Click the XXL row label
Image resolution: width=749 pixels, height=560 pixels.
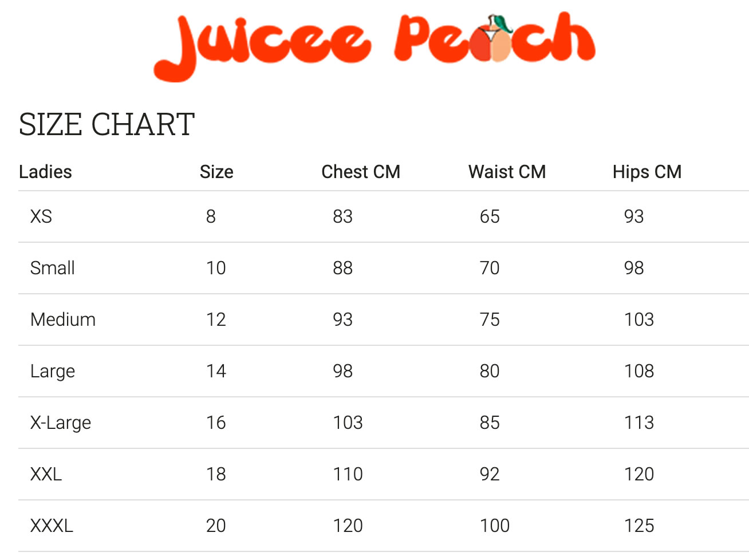pos(46,474)
